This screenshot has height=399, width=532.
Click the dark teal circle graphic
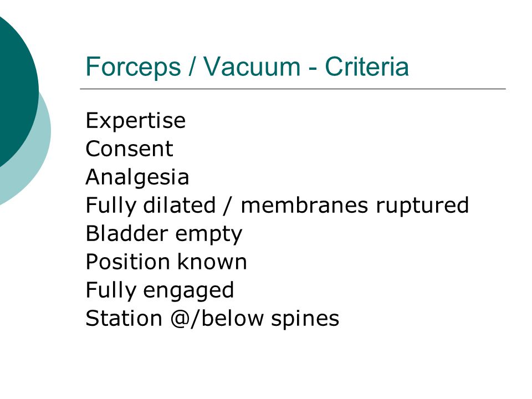coord(17,88)
